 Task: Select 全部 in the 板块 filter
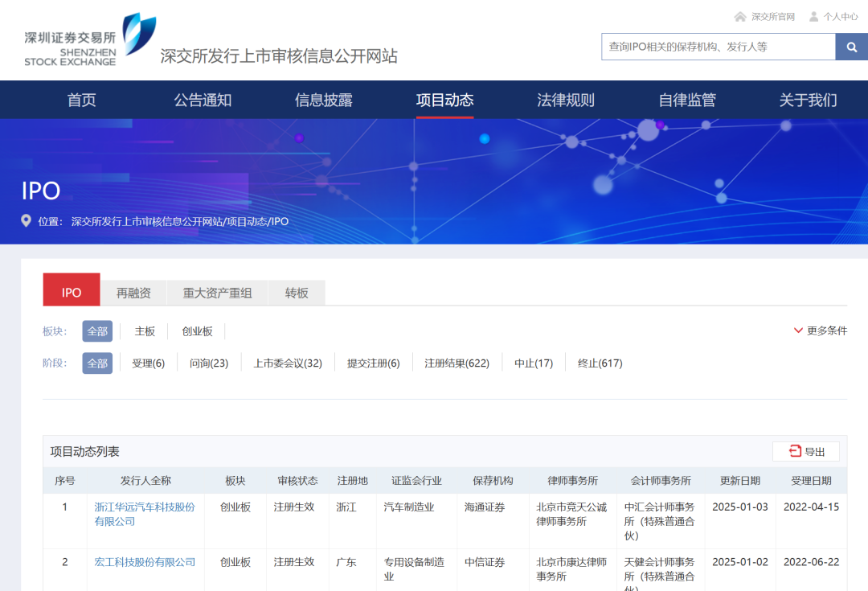click(97, 331)
